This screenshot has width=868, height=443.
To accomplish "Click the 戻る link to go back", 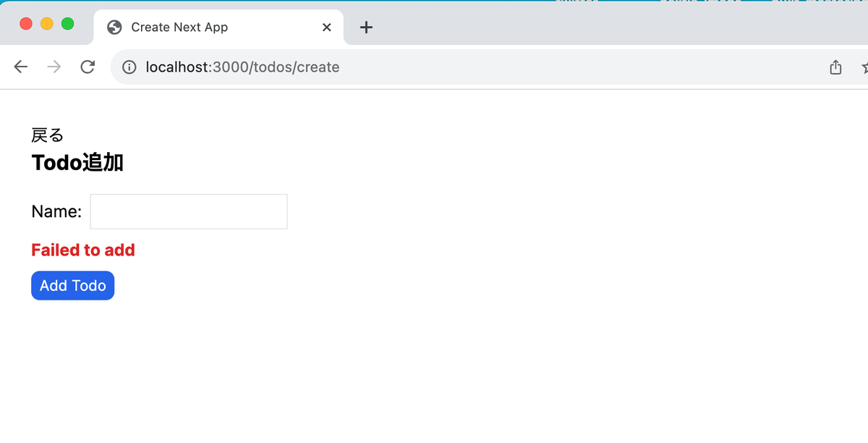I will pyautogui.click(x=46, y=134).
